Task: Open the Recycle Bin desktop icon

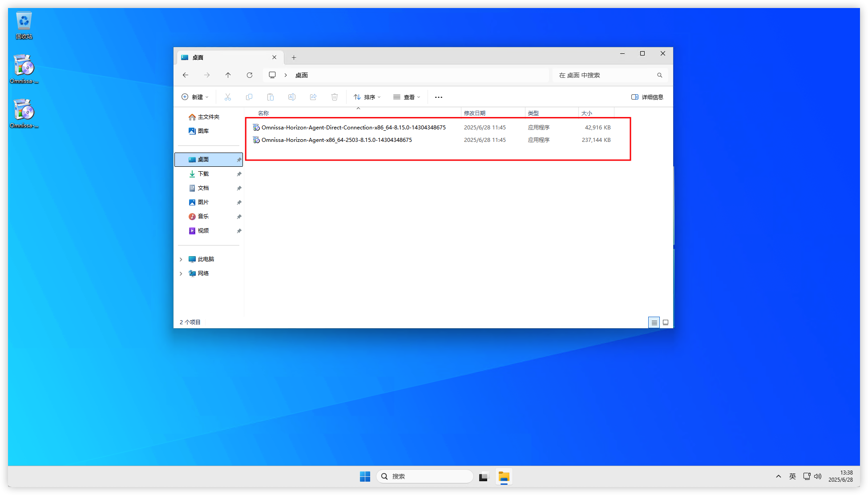Action: point(24,26)
